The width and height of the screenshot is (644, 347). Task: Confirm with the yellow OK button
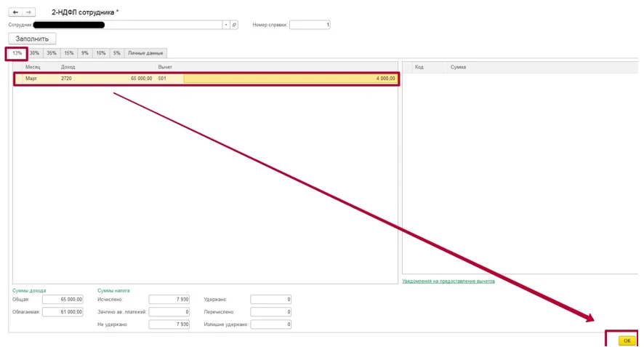(627, 340)
